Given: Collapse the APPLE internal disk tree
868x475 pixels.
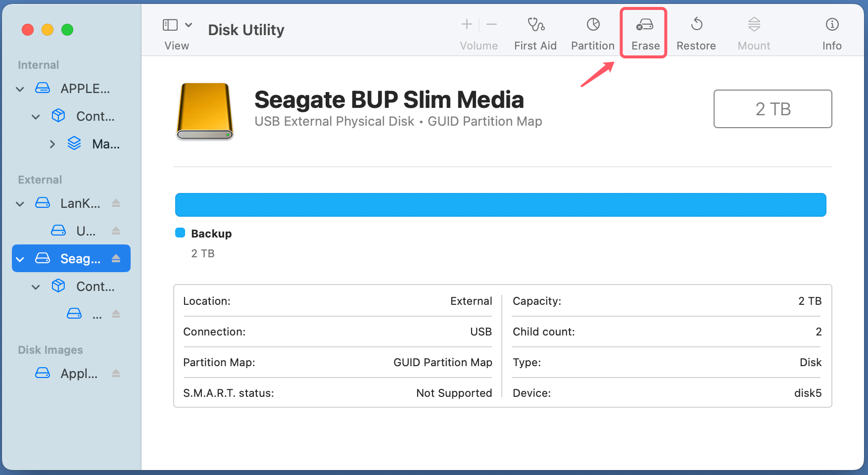Looking at the screenshot, I should point(20,89).
